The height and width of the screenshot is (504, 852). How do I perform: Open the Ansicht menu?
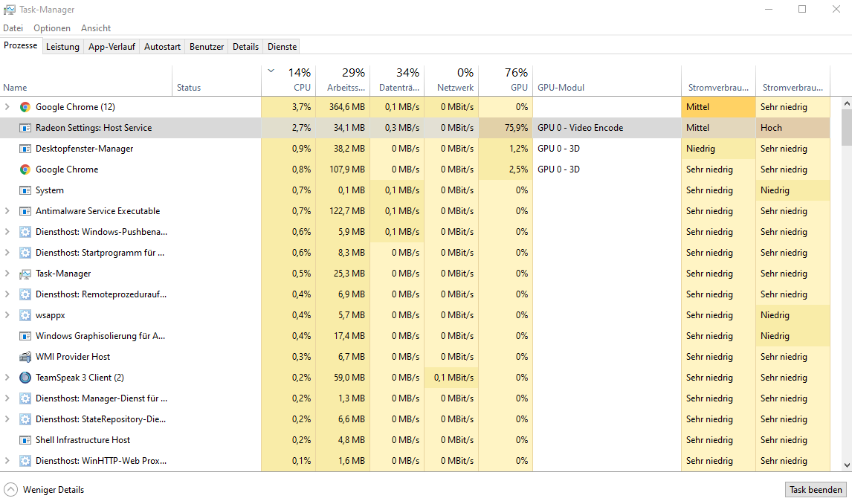pos(96,28)
